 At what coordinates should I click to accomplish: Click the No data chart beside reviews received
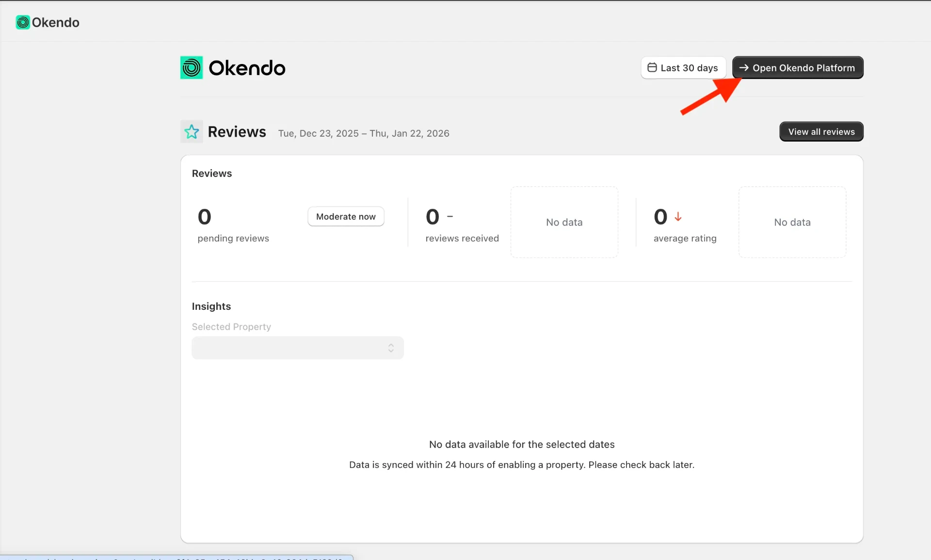pyautogui.click(x=564, y=222)
